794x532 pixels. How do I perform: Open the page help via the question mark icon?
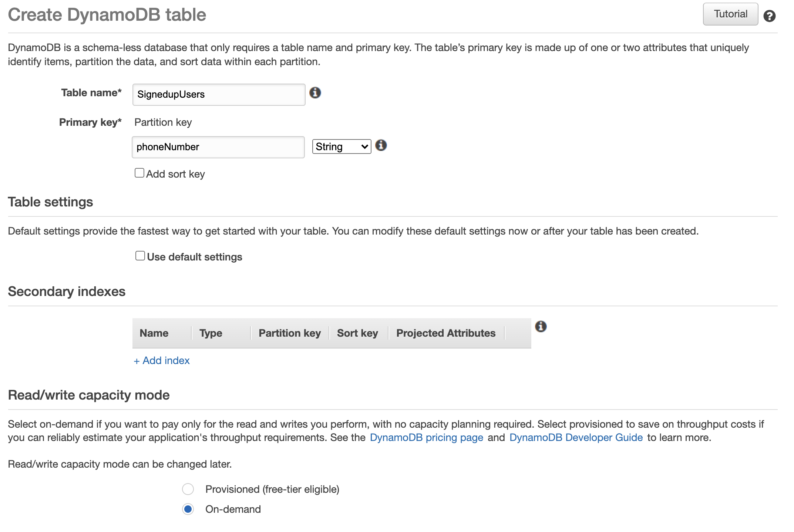(769, 16)
